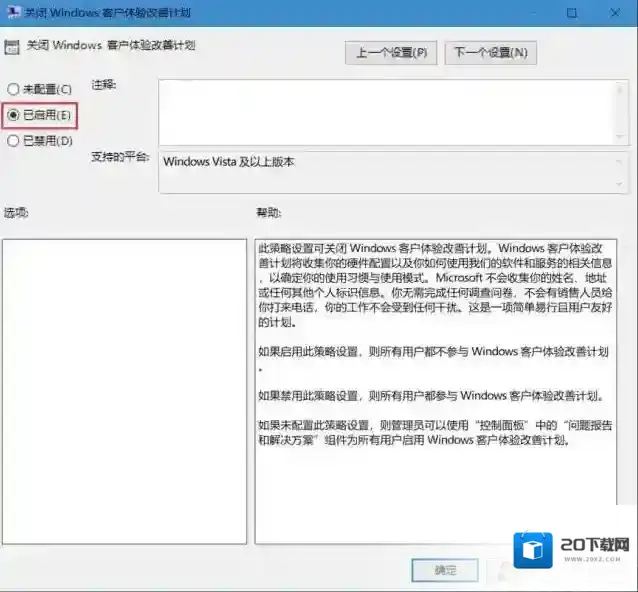638x592 pixels.
Task: Close the policy dialog window
Action: (x=615, y=13)
